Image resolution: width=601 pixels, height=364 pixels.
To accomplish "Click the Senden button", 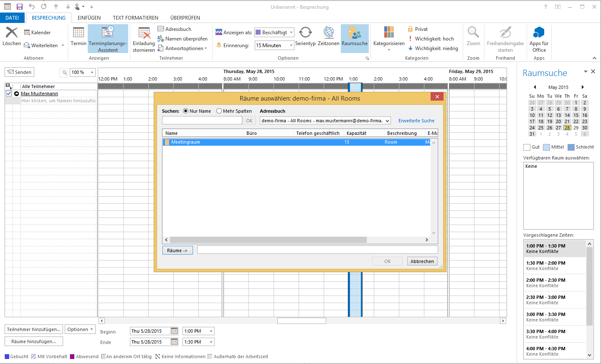I will [19, 72].
